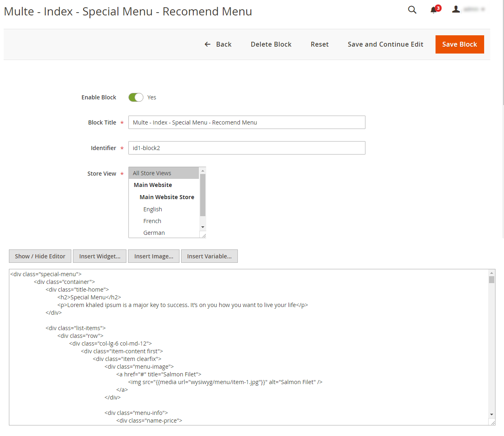
Task: Toggle Show / Hide Editor
Action: pyautogui.click(x=40, y=256)
